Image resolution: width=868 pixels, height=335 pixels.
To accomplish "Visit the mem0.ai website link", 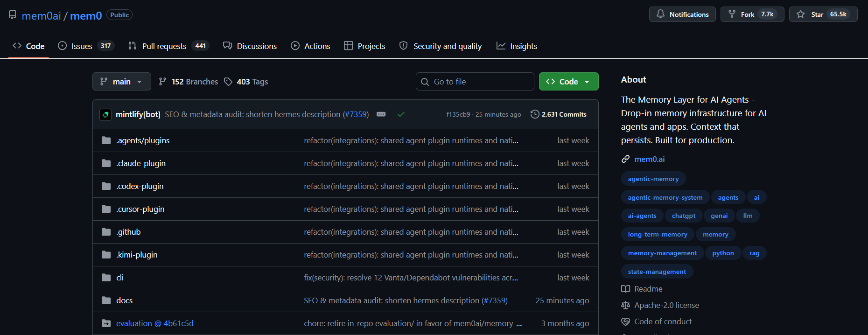I will click(650, 159).
